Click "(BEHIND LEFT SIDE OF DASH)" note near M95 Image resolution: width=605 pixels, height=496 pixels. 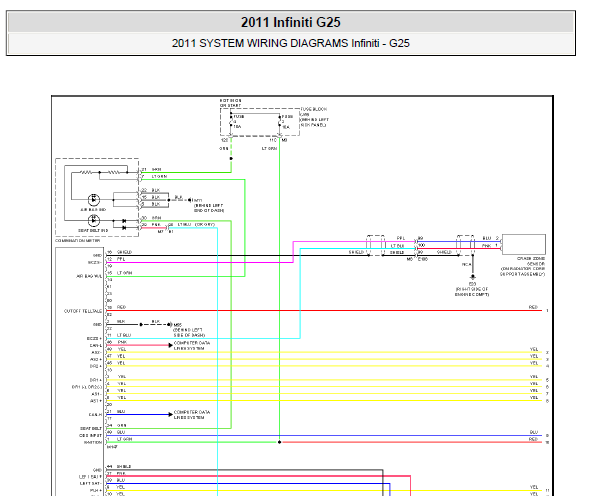[189, 332]
